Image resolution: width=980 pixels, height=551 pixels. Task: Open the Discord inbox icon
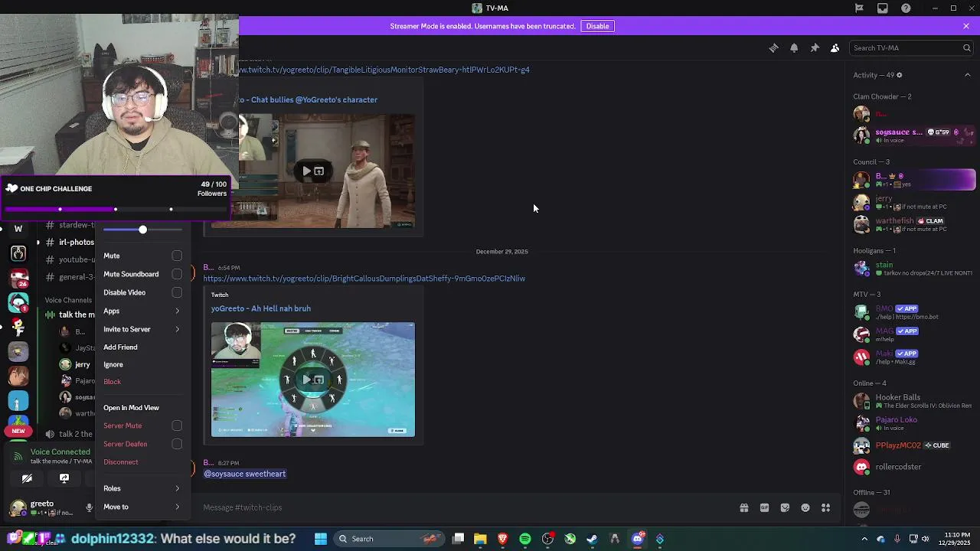point(883,8)
